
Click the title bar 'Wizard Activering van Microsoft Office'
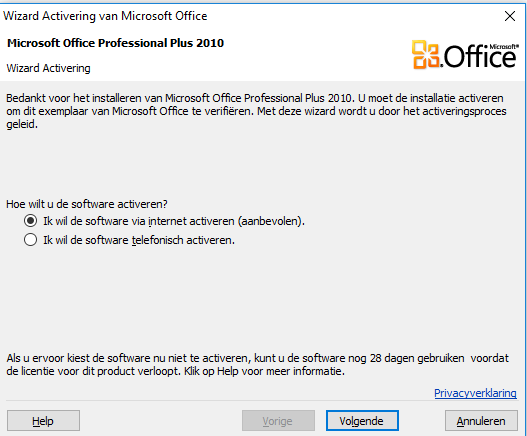105,16
